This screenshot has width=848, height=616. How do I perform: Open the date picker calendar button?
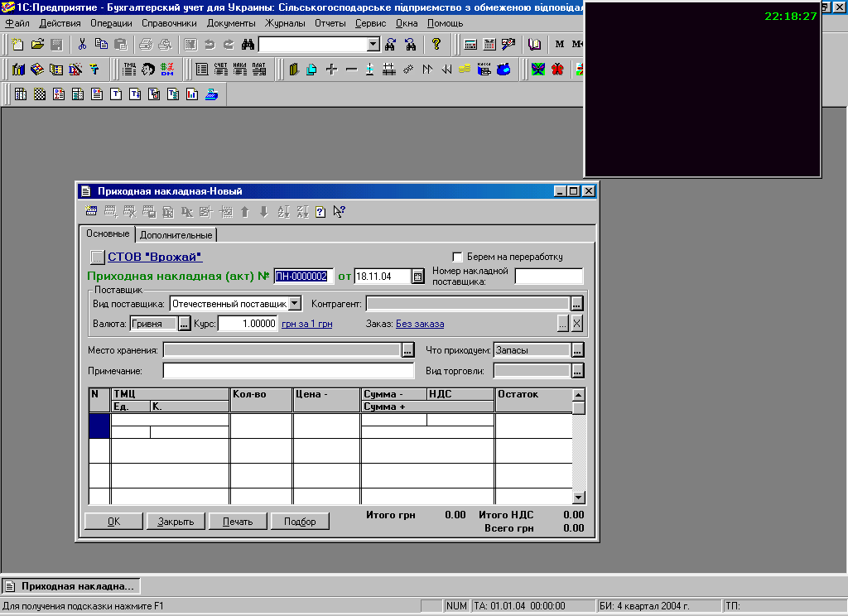[x=417, y=277]
